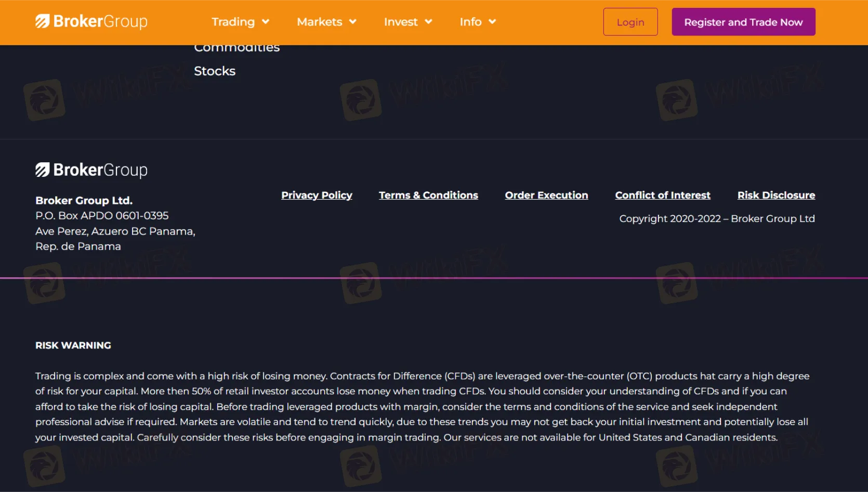Expand the Info dropdown chevron
The height and width of the screenshot is (492, 868).
pos(492,22)
